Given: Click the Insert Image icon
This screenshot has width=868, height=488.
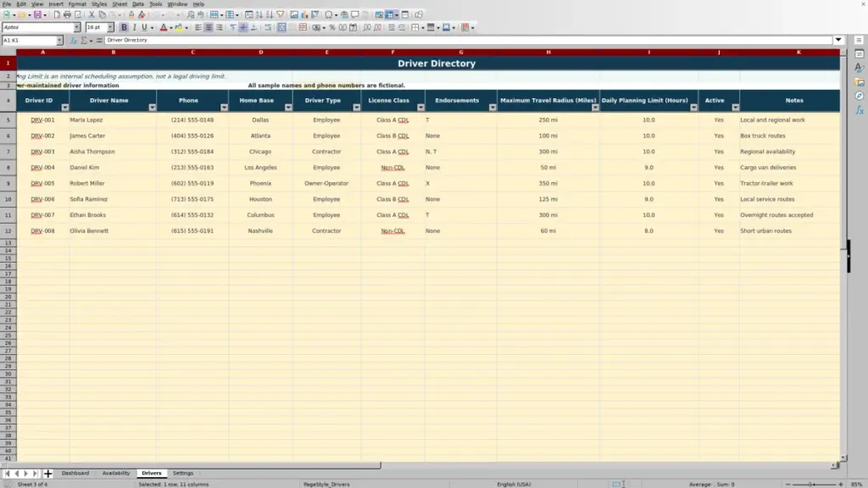Looking at the screenshot, I should click(x=294, y=15).
